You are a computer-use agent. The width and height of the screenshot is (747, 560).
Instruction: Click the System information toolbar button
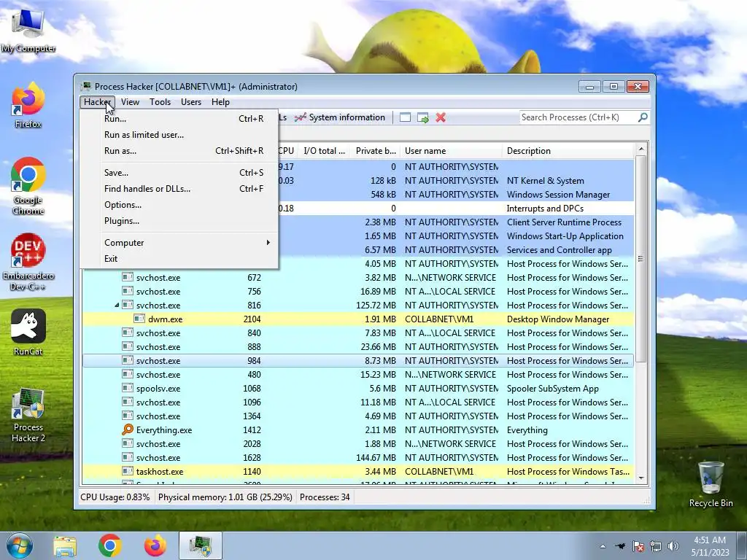tap(340, 117)
